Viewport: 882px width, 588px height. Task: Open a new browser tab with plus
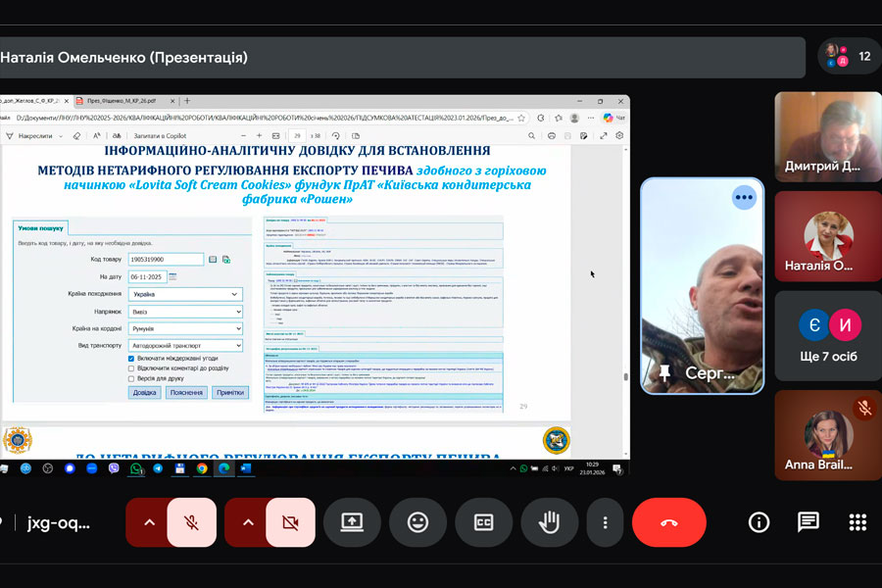[187, 101]
